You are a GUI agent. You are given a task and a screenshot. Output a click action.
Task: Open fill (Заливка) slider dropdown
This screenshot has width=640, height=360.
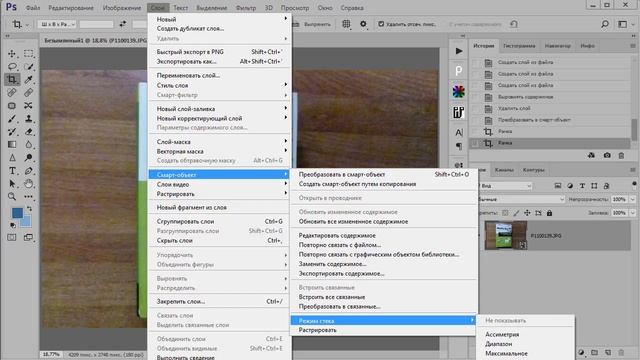pos(633,213)
